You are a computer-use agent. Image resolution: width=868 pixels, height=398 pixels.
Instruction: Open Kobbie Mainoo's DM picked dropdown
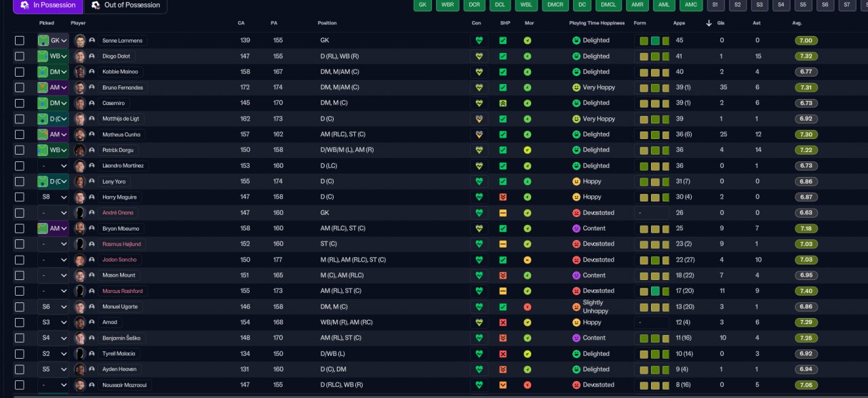pos(53,72)
